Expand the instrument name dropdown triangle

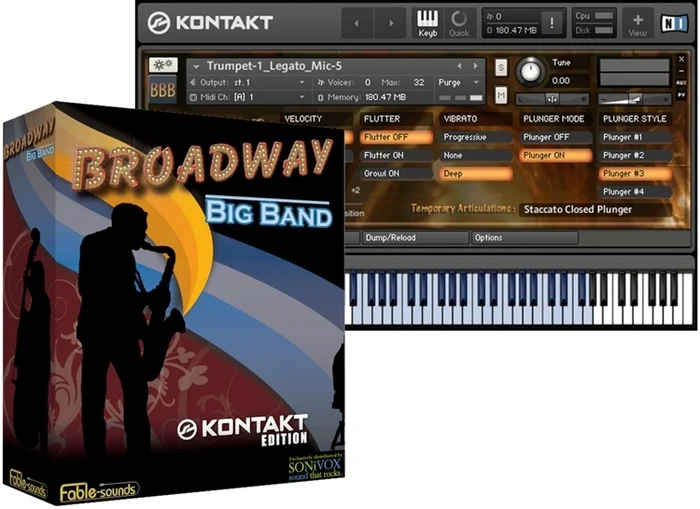tap(196, 67)
